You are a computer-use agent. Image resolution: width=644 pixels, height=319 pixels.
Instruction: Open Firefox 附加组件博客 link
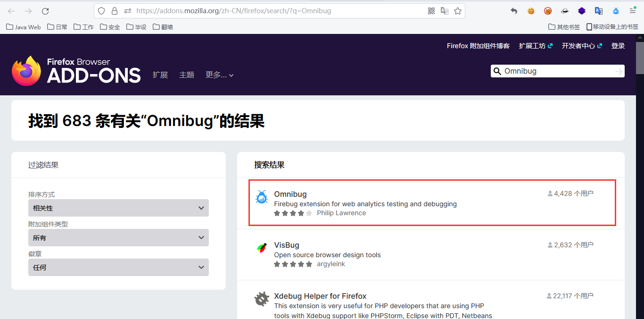[x=478, y=46]
